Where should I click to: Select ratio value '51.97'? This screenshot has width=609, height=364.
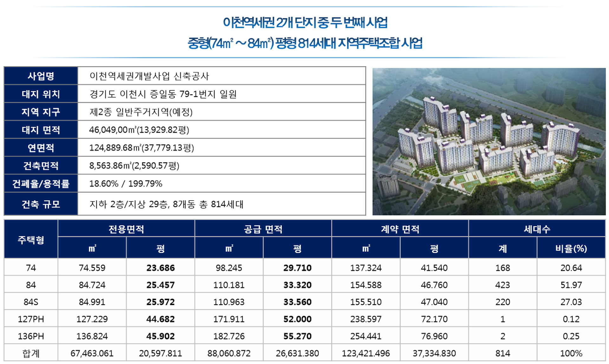click(x=571, y=285)
